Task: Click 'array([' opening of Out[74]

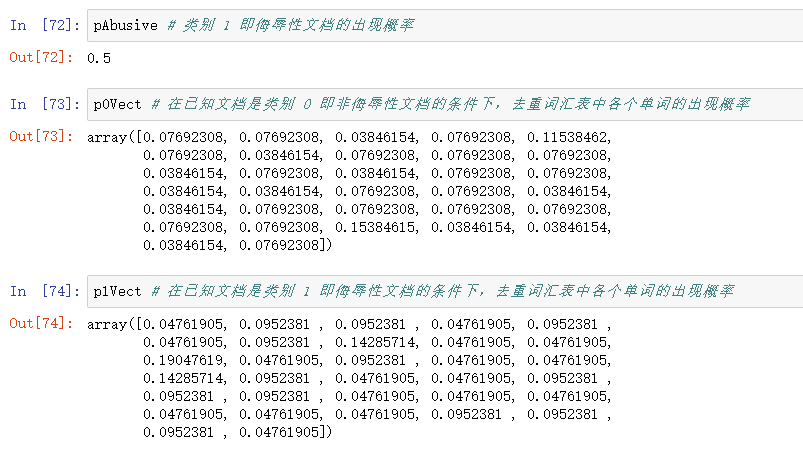Action: pos(115,324)
